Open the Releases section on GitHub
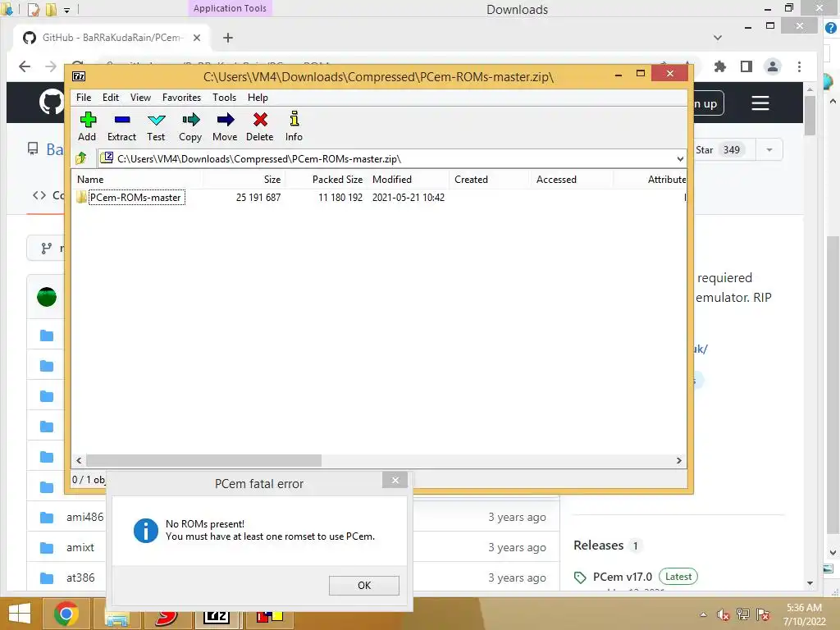 (598, 546)
